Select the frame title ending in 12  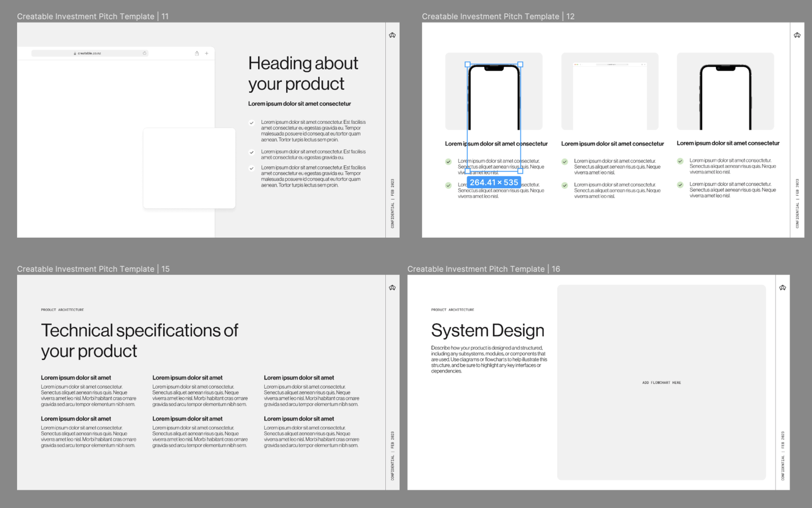[498, 16]
